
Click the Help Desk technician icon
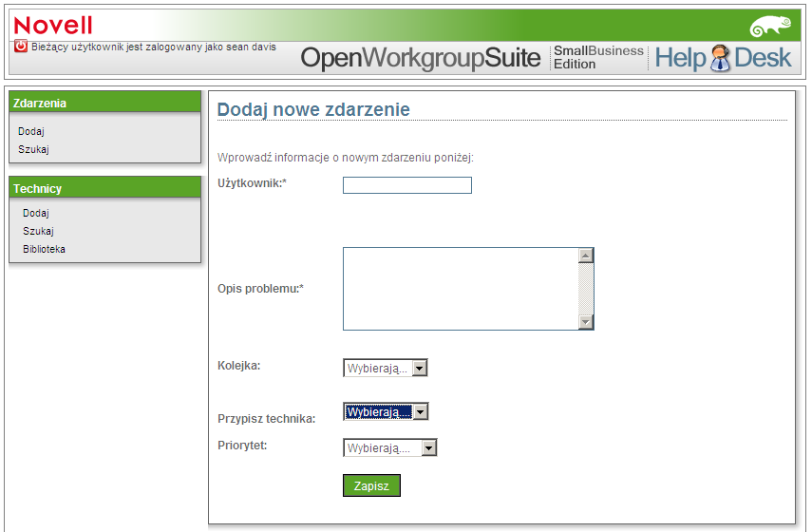pos(720,58)
